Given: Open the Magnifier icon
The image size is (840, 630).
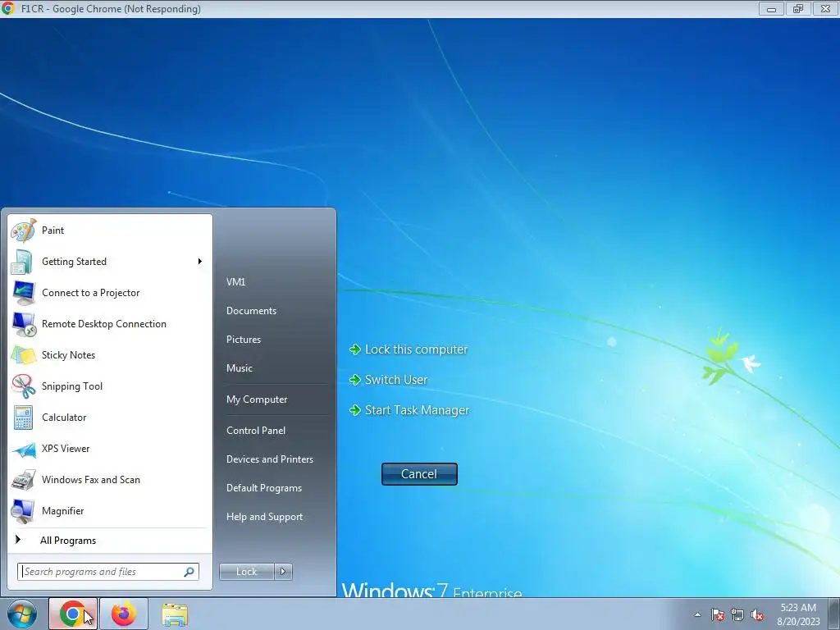Looking at the screenshot, I should pos(24,511).
